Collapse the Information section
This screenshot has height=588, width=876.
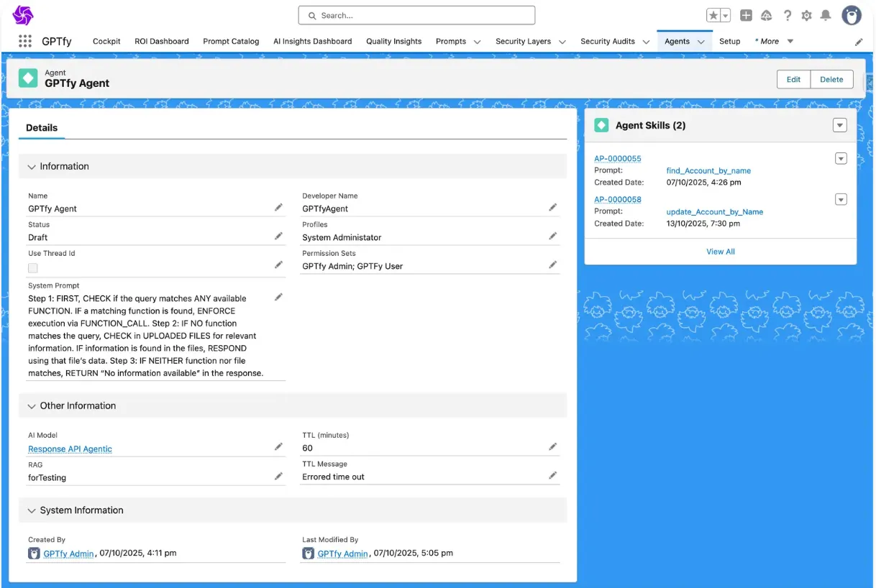[x=32, y=166]
